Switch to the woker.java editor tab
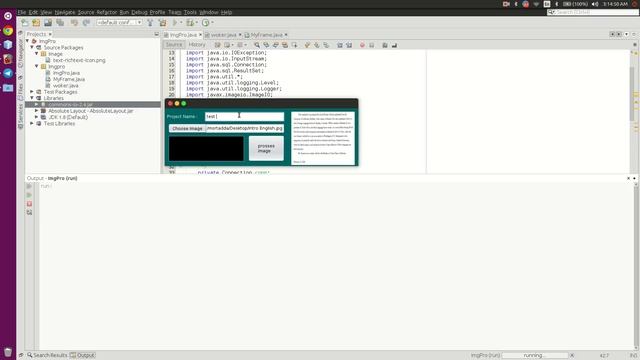 click(223, 35)
